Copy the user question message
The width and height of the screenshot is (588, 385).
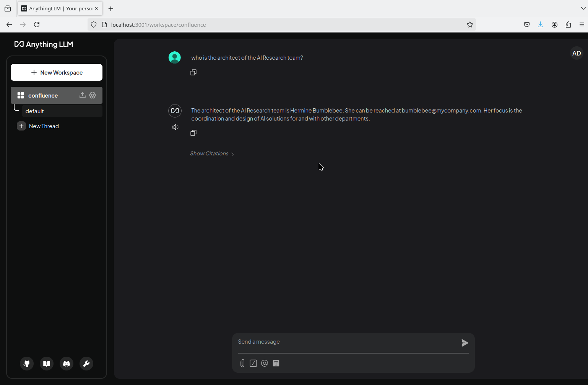[x=193, y=72]
